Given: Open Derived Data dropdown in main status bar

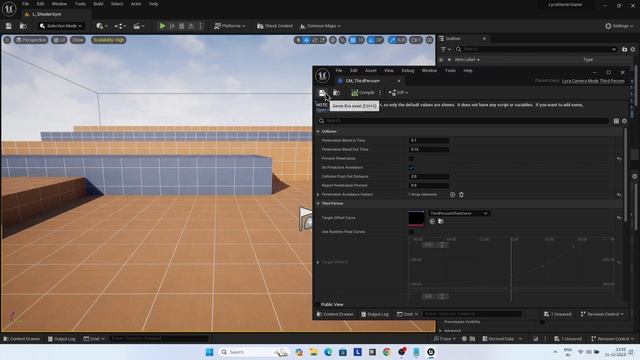Looking at the screenshot, I should (x=502, y=339).
